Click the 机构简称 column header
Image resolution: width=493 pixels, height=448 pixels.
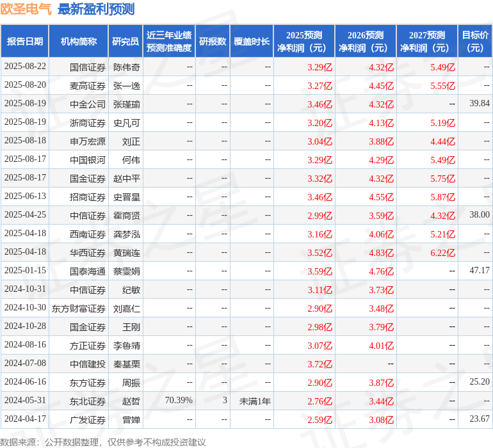point(79,41)
